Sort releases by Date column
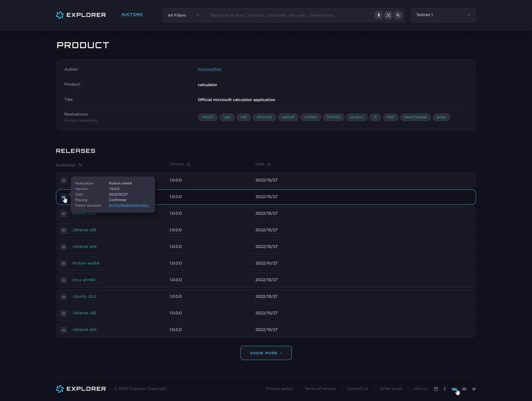Viewport: 532px width, 401px height. coord(263,164)
